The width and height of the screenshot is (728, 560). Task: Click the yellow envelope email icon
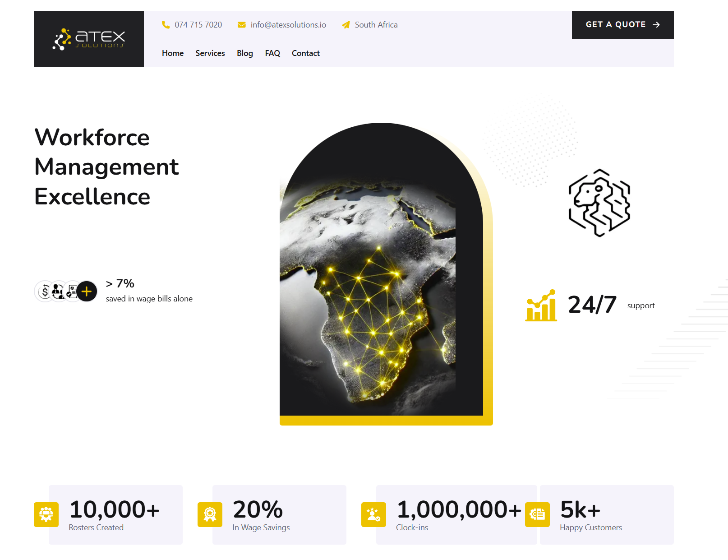242,25
